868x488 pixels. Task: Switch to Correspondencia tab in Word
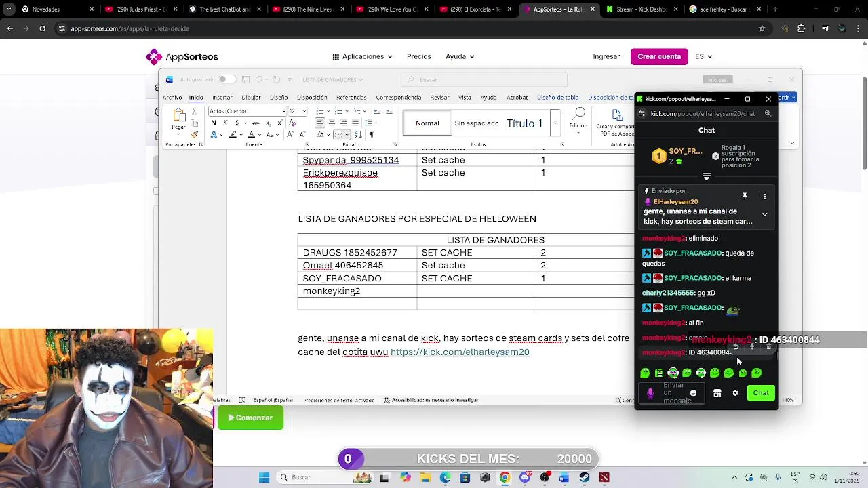tap(399, 98)
